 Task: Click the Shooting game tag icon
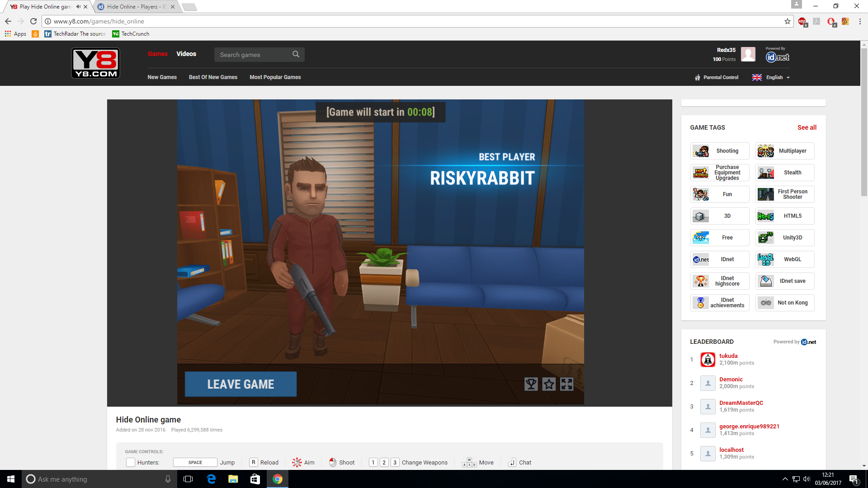click(701, 151)
